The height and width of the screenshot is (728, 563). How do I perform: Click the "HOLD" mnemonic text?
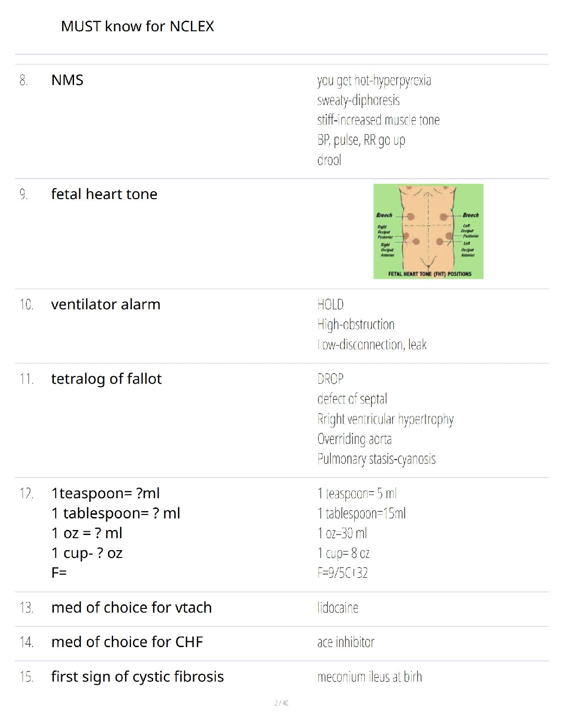pos(330,304)
